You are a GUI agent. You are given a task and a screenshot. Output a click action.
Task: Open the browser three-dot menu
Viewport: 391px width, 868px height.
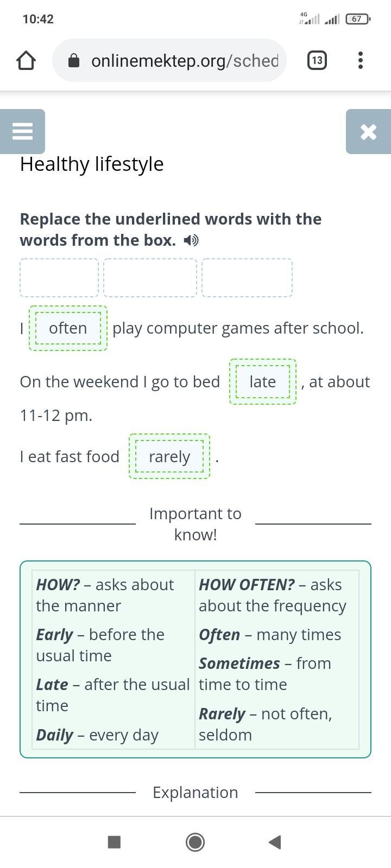click(361, 60)
